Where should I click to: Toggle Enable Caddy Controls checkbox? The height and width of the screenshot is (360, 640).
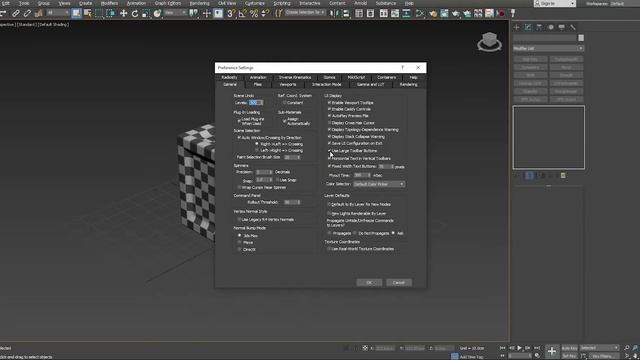329,109
